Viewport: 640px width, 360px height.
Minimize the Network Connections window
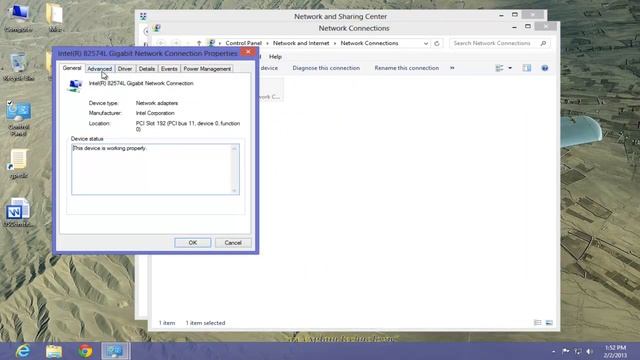coord(514,27)
